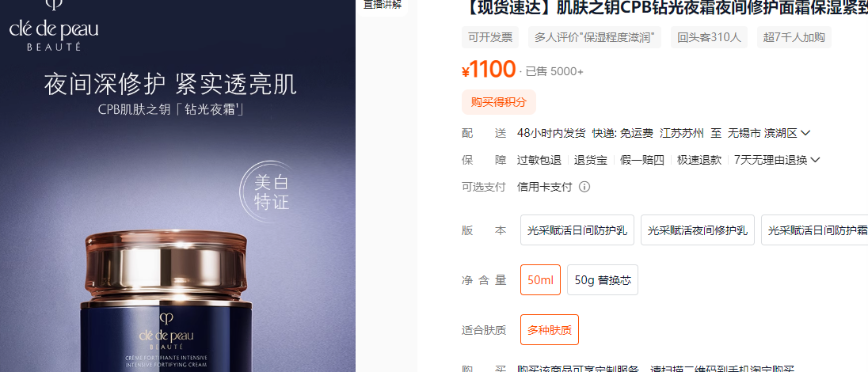868x372 pixels.
Task: Expand the 7天无理由退换 guarantee chevron
Action: tap(815, 160)
